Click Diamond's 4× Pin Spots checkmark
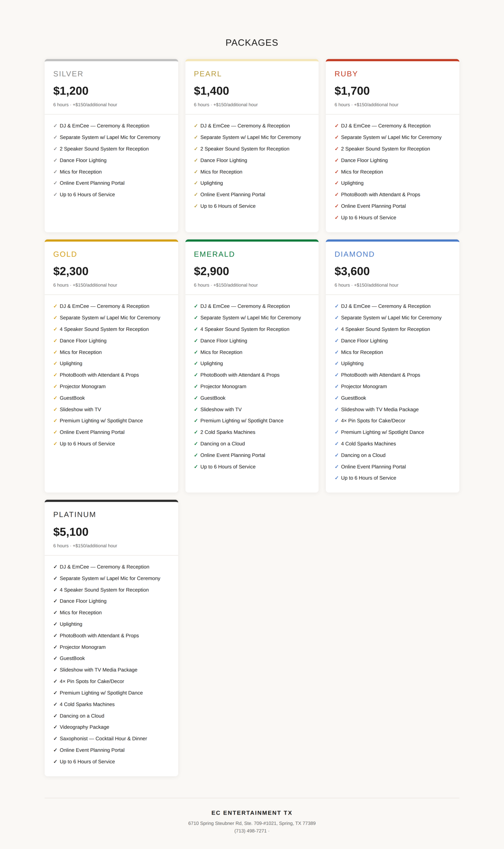Image resolution: width=504 pixels, height=849 pixels. [336, 421]
